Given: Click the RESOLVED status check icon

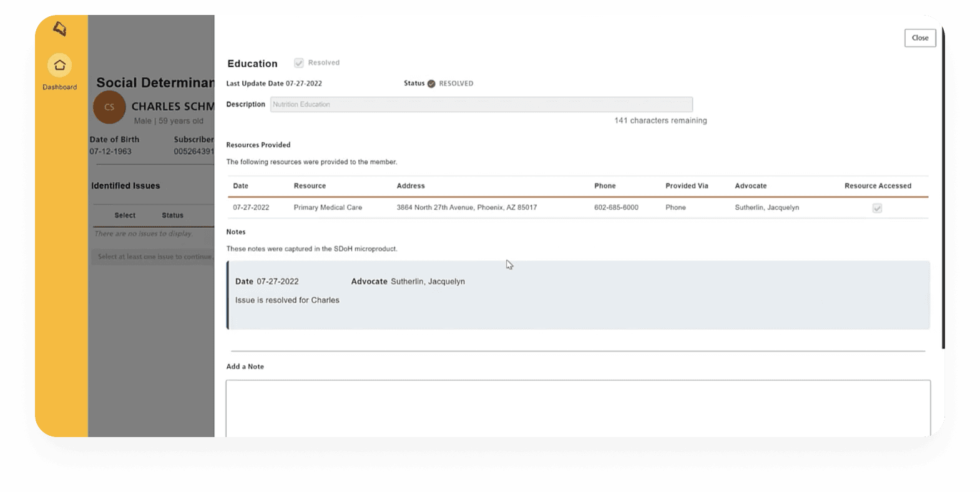Looking at the screenshot, I should point(431,84).
